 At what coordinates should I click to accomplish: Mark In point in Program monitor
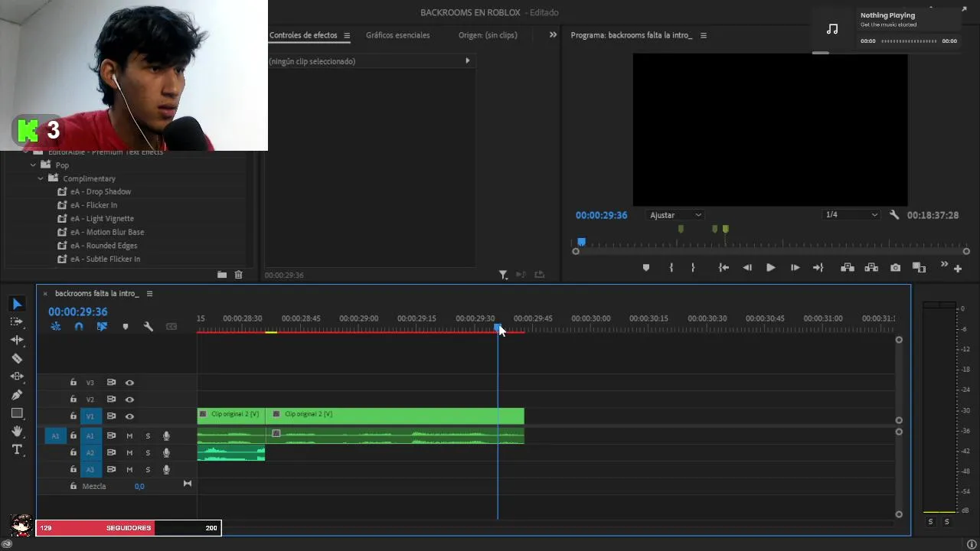click(x=671, y=268)
